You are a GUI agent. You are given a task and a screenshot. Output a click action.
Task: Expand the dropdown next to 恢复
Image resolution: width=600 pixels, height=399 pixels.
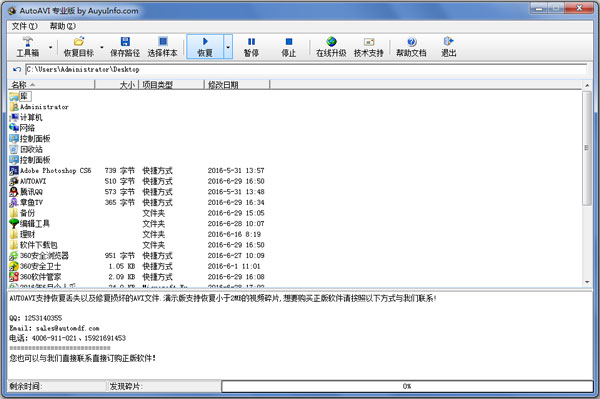pyautogui.click(x=228, y=47)
